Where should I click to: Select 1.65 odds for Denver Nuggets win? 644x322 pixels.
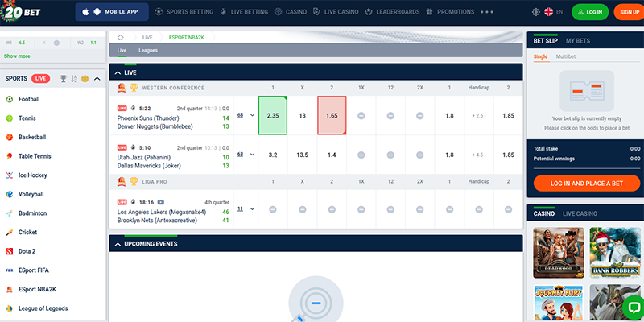tap(332, 115)
